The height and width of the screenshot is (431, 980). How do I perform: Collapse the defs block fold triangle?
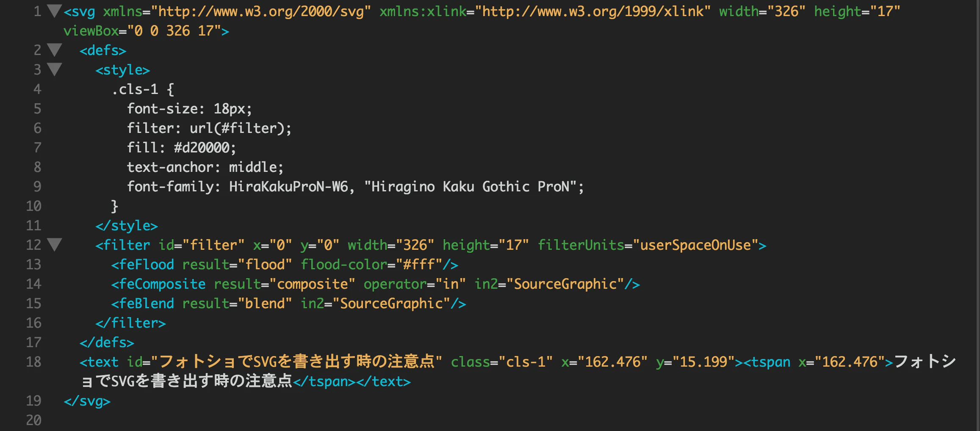(x=54, y=50)
